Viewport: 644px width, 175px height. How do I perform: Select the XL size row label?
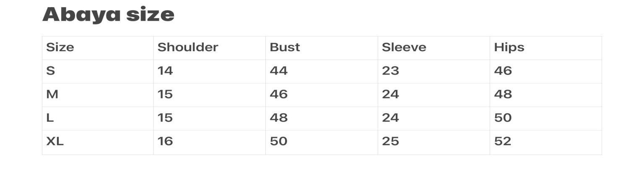tap(55, 142)
